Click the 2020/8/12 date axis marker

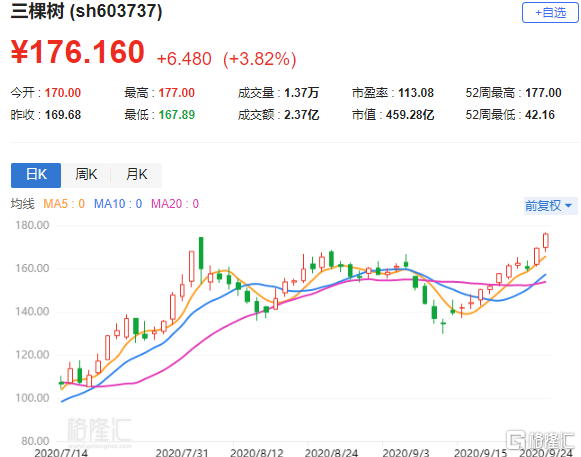tap(256, 453)
